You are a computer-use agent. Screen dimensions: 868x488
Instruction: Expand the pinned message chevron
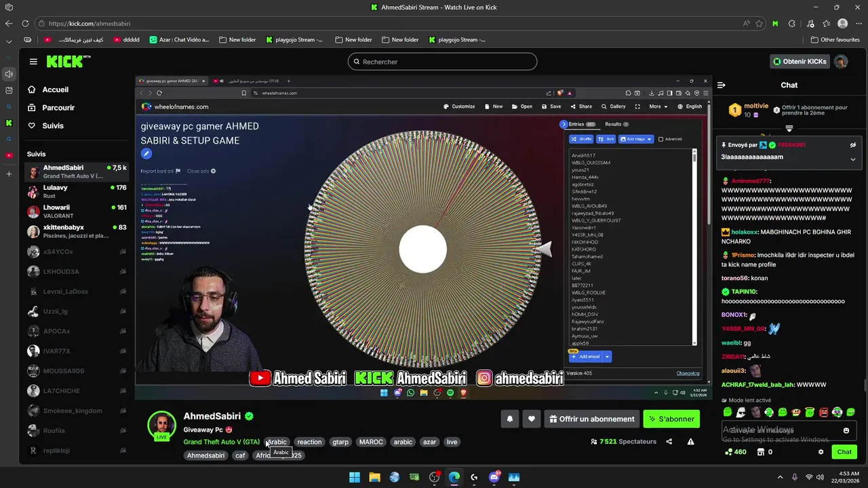tap(853, 159)
